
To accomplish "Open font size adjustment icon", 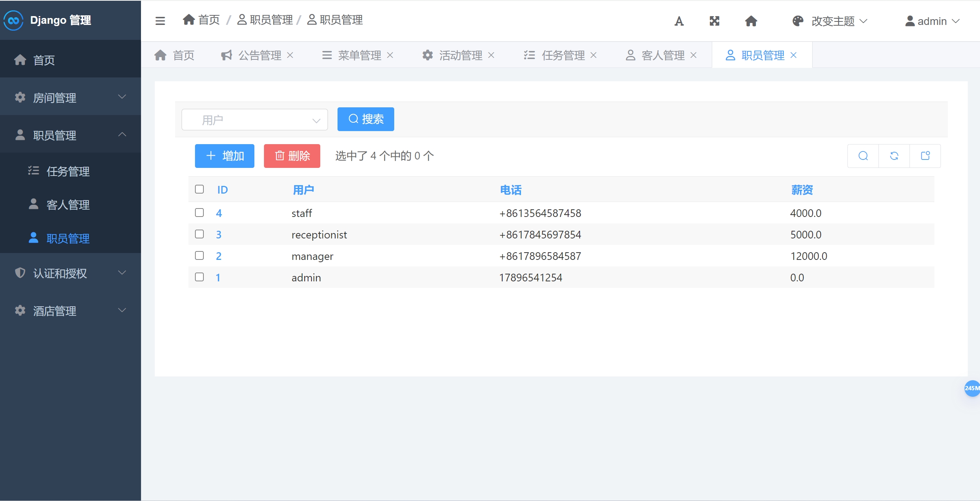I will (x=679, y=21).
